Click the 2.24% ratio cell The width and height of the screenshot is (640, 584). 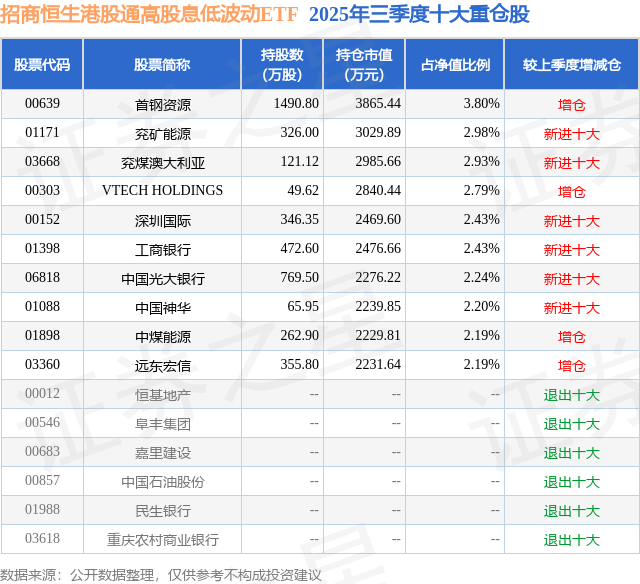tap(481, 278)
